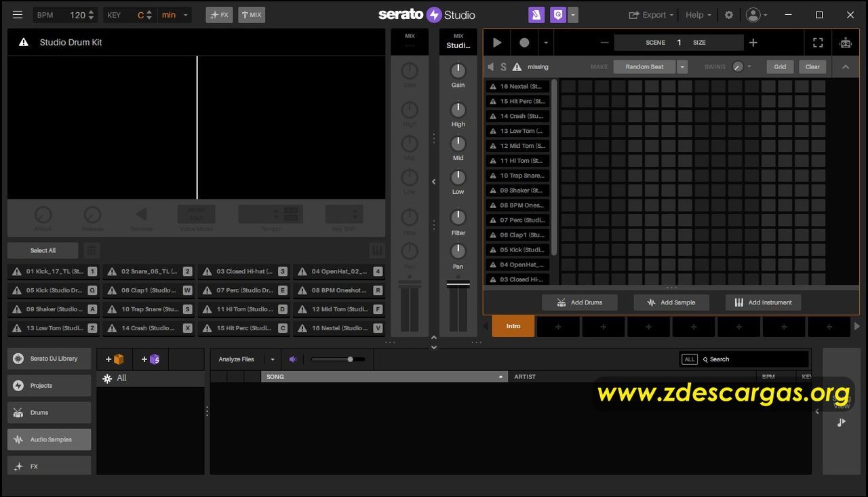
Task: Open the swing options dropdown
Action: [x=749, y=66]
